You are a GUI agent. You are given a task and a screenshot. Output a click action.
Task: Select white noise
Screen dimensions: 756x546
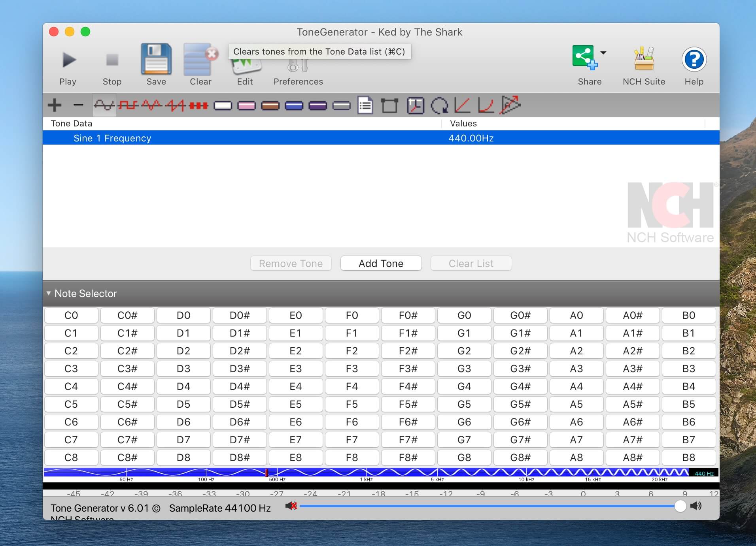pyautogui.click(x=223, y=105)
